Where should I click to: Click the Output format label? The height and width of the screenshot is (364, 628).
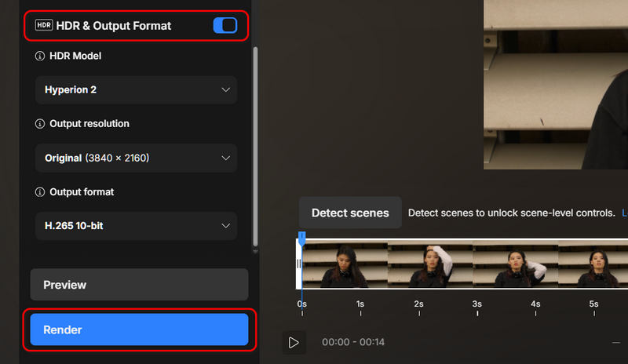click(82, 192)
